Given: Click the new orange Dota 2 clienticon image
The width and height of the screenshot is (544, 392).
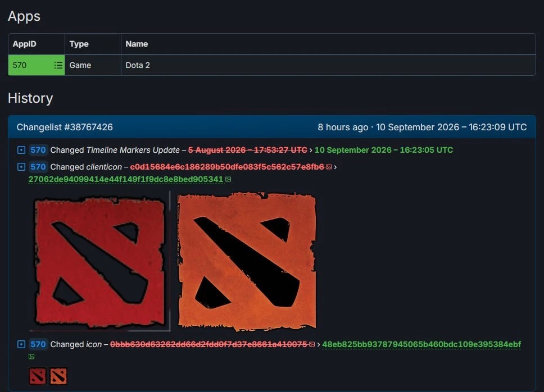Looking at the screenshot, I should (x=247, y=262).
